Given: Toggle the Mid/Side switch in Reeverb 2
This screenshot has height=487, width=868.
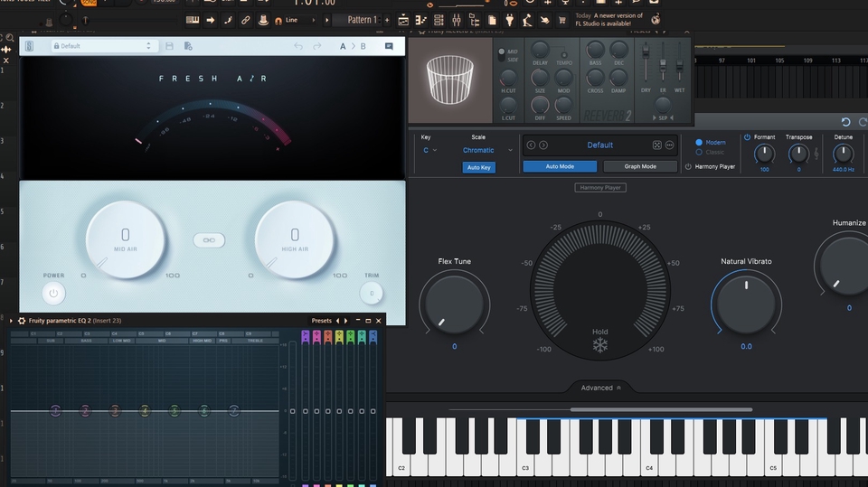Looking at the screenshot, I should click(502, 55).
